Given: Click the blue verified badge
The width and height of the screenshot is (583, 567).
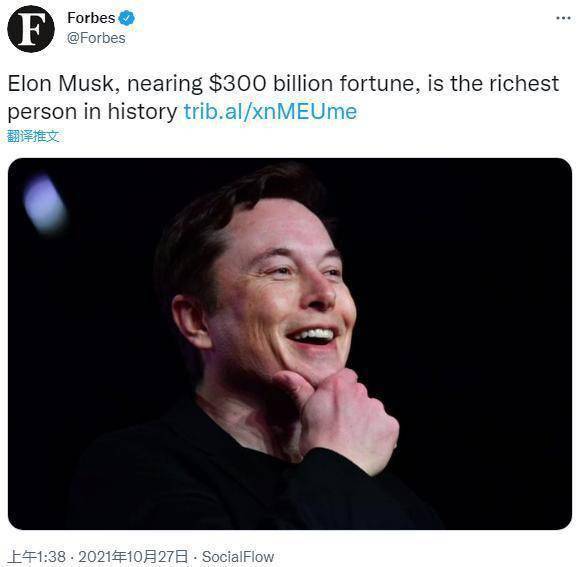Looking at the screenshot, I should [x=126, y=18].
